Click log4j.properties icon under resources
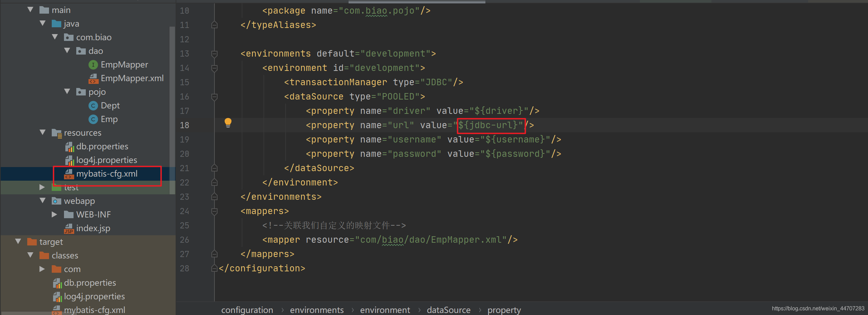The width and height of the screenshot is (868, 315). [69, 161]
